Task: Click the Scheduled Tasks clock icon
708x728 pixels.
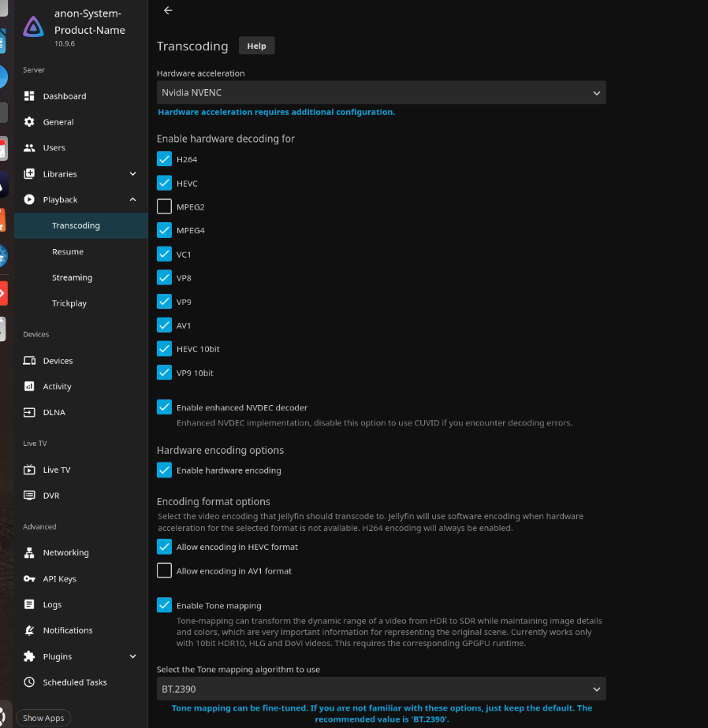Action: (x=29, y=682)
